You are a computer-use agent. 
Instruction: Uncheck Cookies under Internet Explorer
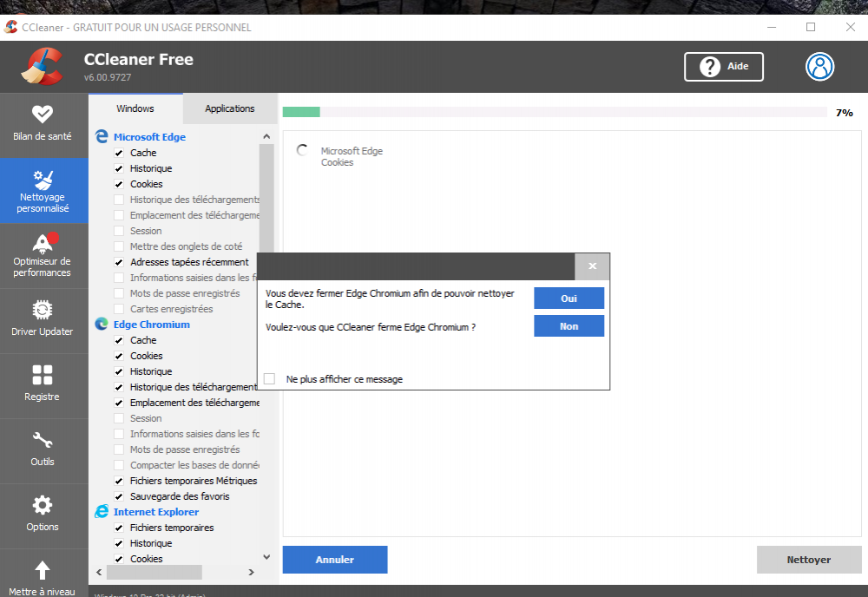coord(118,559)
